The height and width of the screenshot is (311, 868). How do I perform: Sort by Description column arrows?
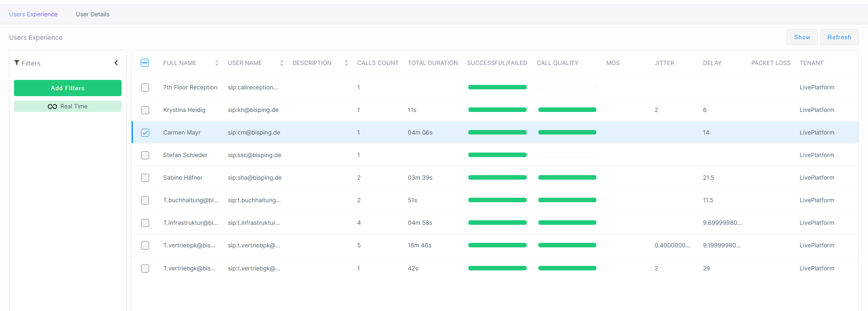coord(346,63)
